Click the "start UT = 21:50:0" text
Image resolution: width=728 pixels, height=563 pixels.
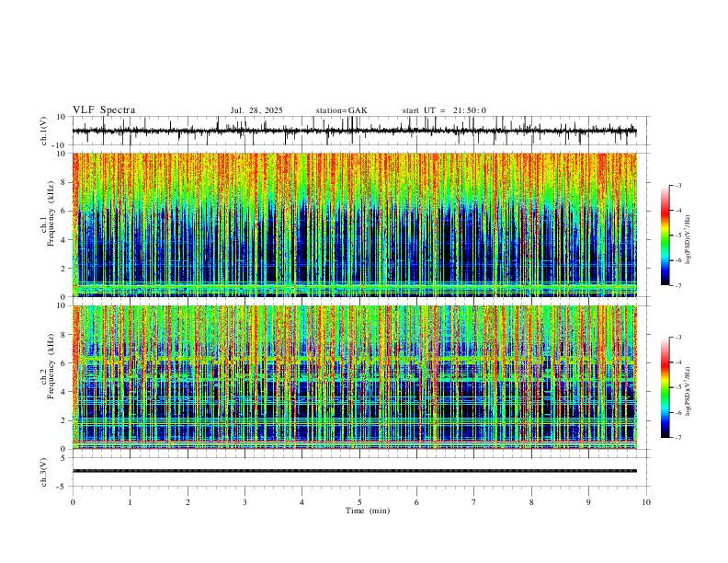pyautogui.click(x=444, y=110)
